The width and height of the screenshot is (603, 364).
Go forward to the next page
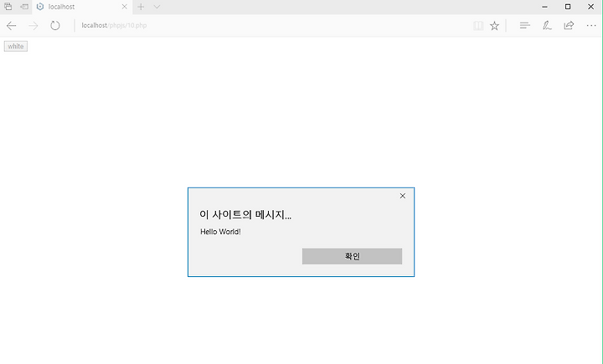(33, 26)
